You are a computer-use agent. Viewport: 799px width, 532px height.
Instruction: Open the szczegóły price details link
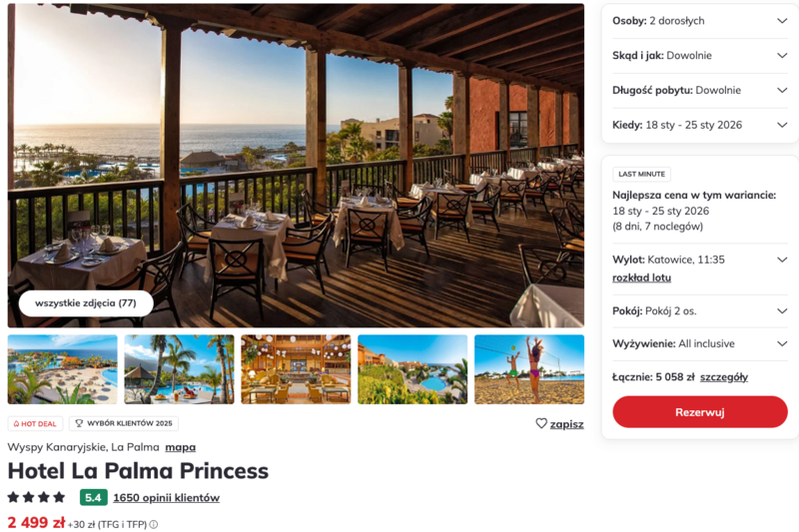click(x=723, y=377)
